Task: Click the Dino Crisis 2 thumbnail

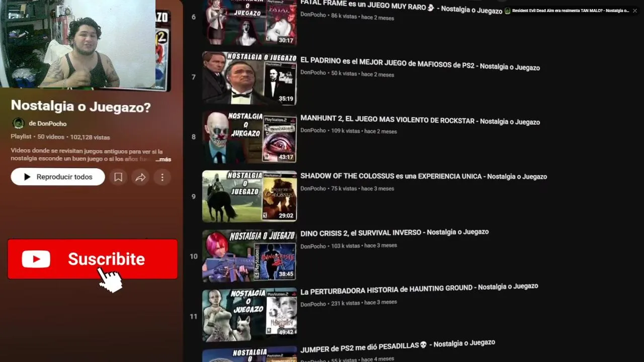Action: [x=250, y=255]
